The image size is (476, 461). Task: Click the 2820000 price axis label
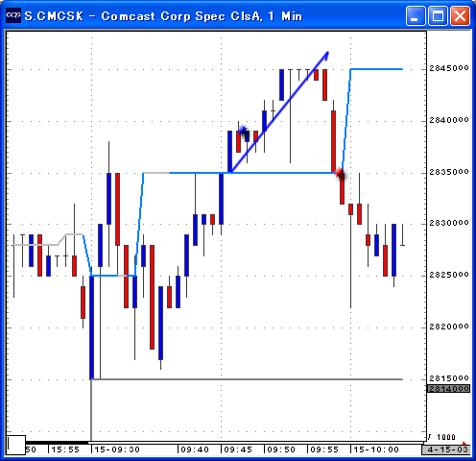(x=449, y=327)
